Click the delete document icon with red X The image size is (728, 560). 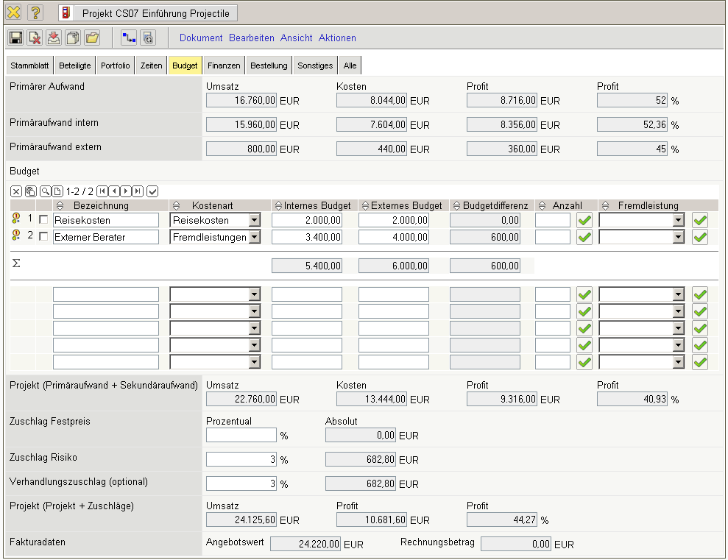tap(35, 38)
